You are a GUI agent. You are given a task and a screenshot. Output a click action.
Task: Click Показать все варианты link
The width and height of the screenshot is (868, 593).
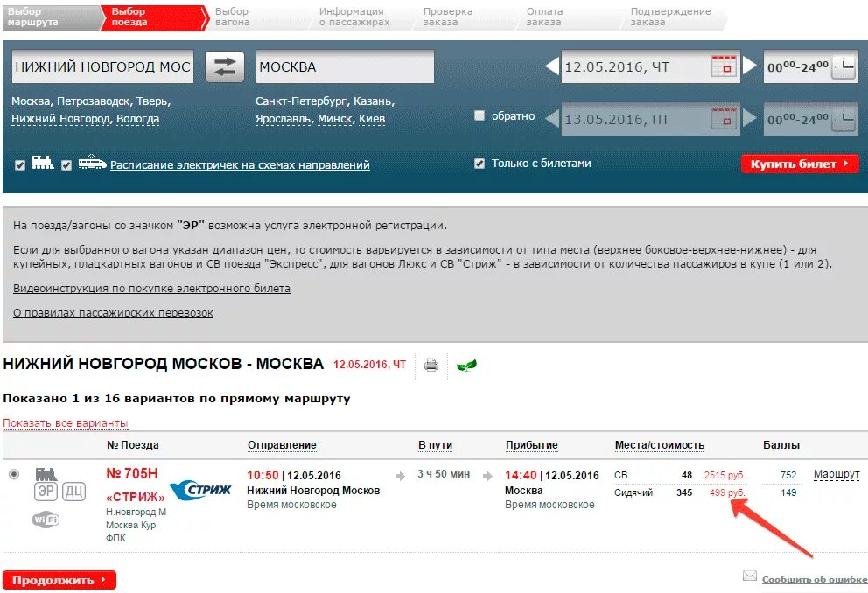coord(66,423)
